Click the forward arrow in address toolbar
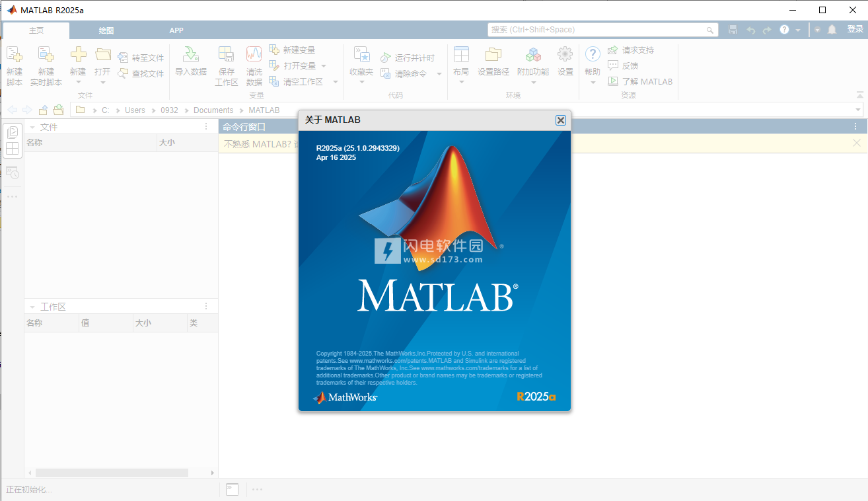 27,110
